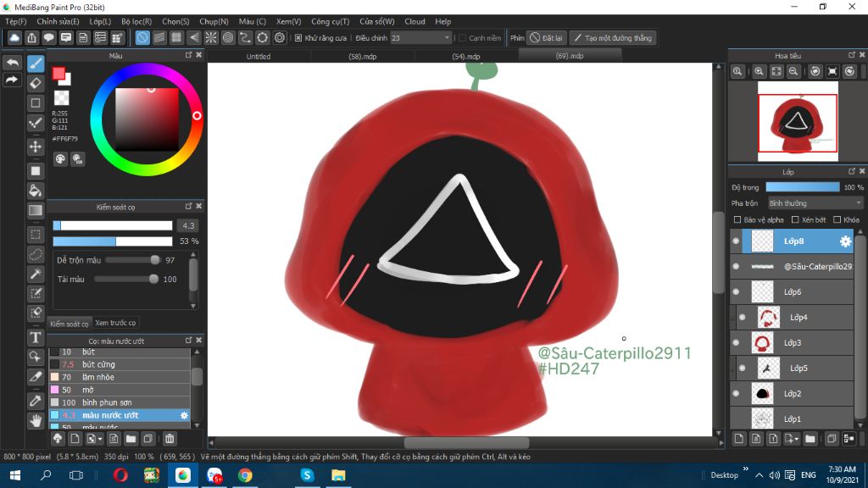Open the Tệp(F) menu
Viewport: 868px width, 488px height.
(16, 21)
